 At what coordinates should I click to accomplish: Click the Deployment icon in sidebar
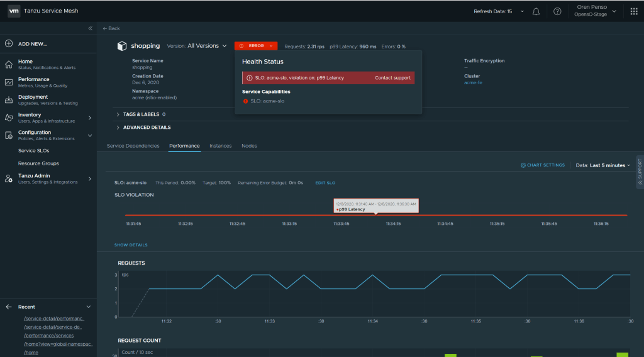click(x=9, y=100)
